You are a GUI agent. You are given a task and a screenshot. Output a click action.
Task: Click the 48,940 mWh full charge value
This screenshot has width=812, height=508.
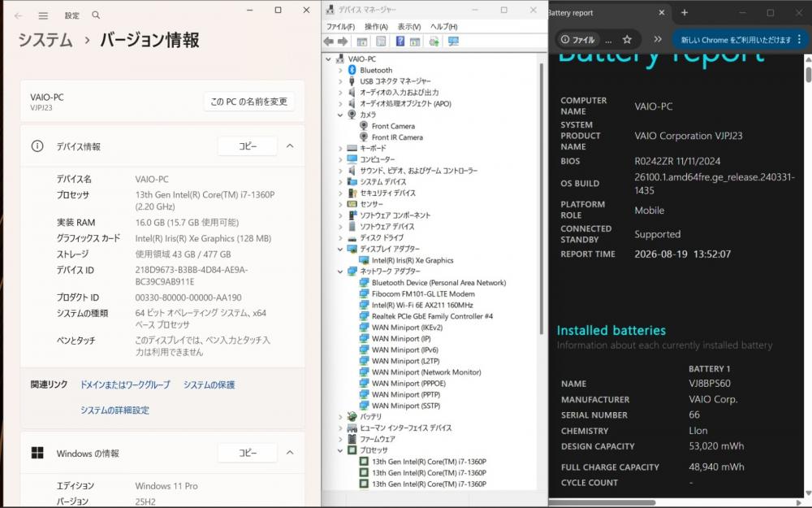716,467
